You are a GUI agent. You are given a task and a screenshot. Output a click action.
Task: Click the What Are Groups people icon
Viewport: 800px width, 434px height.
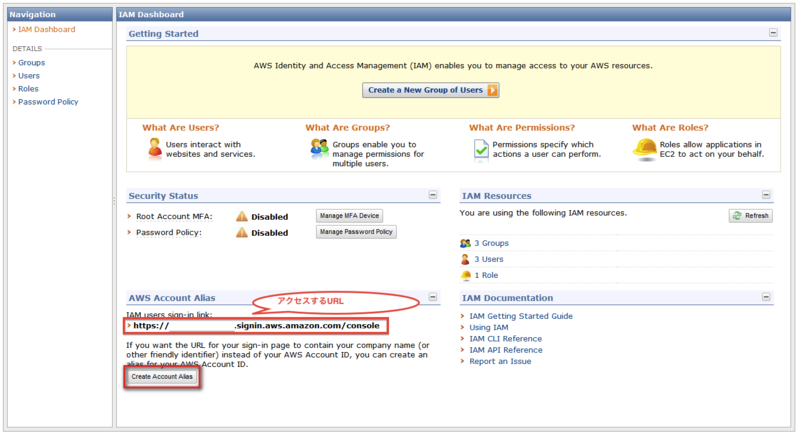click(x=319, y=148)
